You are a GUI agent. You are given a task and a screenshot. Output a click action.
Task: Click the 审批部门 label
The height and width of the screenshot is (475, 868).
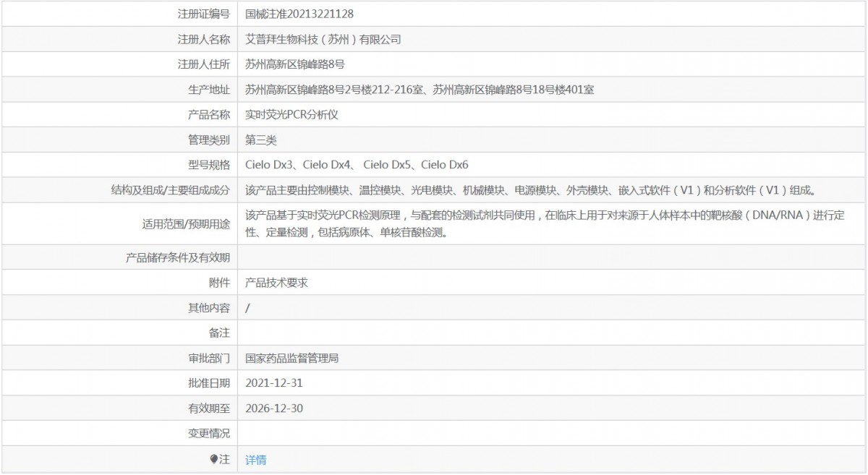click(209, 358)
